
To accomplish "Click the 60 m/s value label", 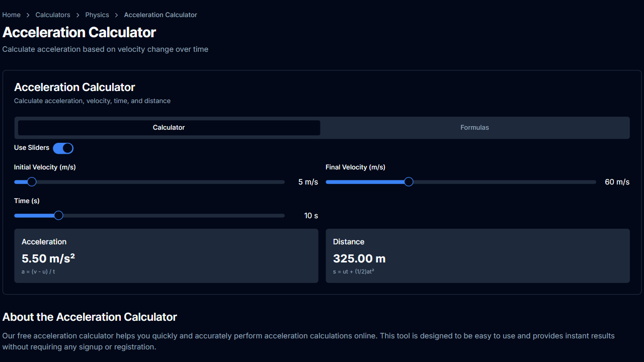I will (617, 182).
